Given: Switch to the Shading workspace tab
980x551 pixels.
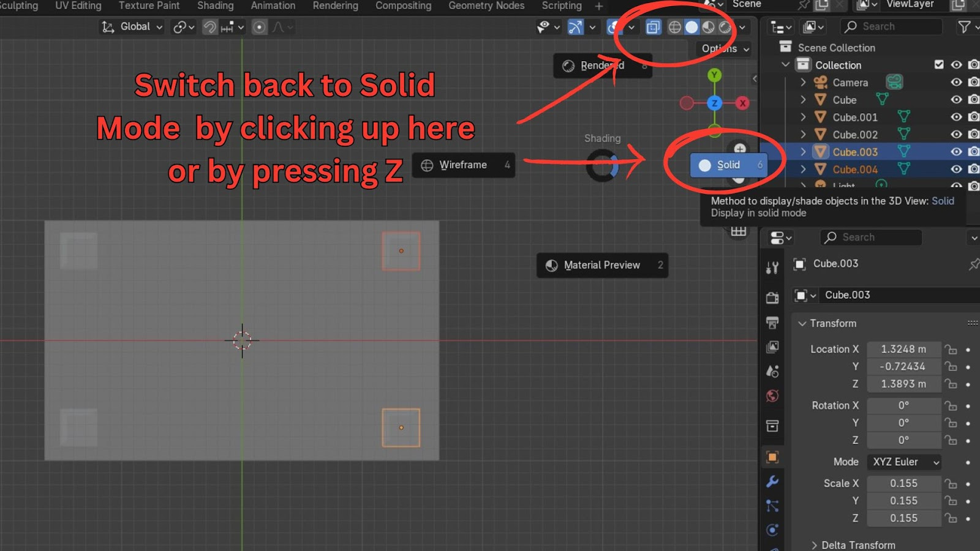Looking at the screenshot, I should pyautogui.click(x=216, y=6).
